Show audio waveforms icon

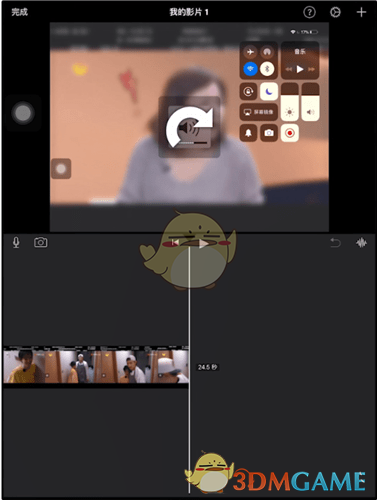pos(361,243)
